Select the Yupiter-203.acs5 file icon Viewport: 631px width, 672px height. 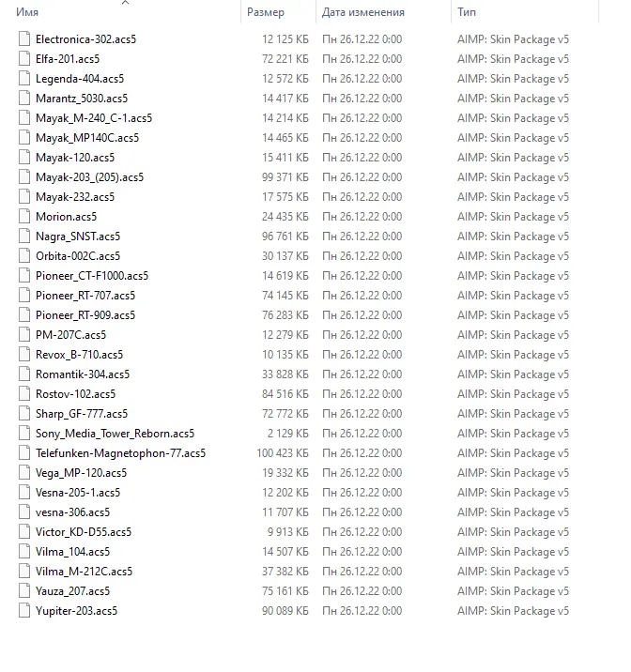24,611
